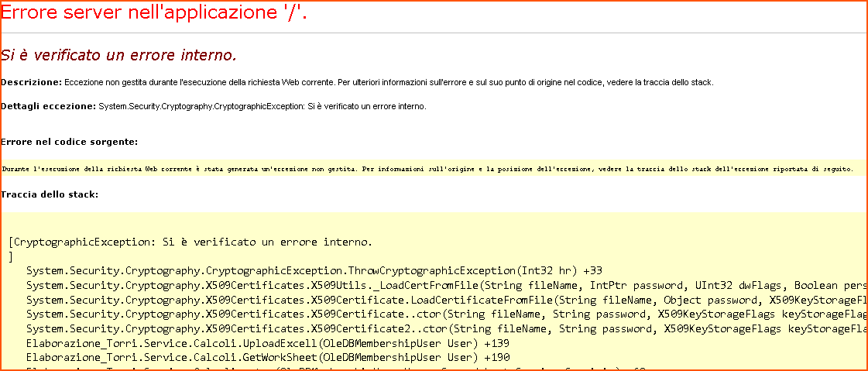Click the Calcoli.UploadExcell +139 stack line
Image resolution: width=868 pixels, height=371 pixels.
tap(268, 343)
